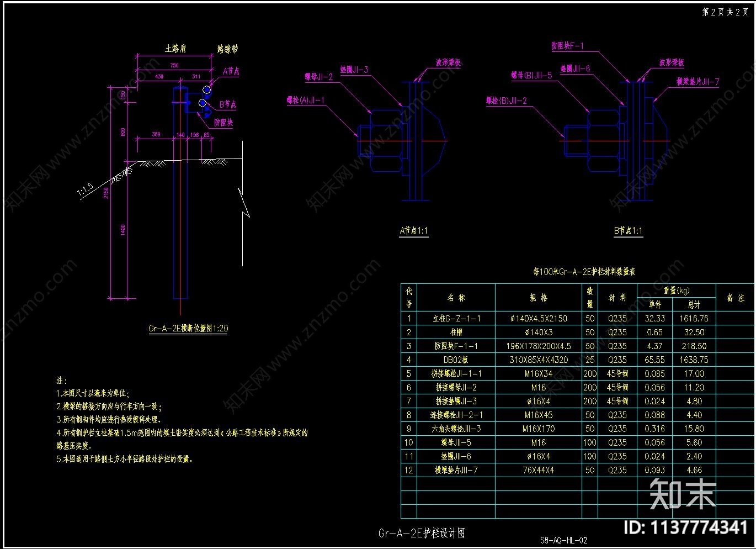Select the "ø140X4.5X2150" specification cell
The image size is (756, 549).
click(x=538, y=319)
